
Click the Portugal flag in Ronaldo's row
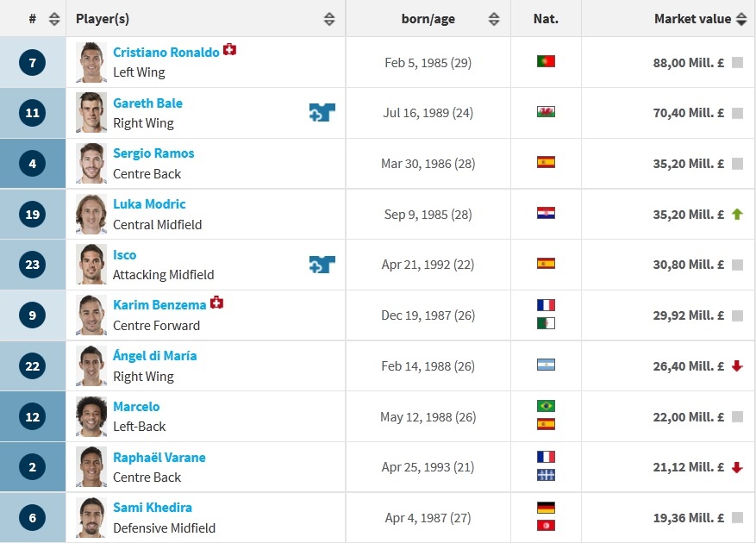(x=546, y=61)
